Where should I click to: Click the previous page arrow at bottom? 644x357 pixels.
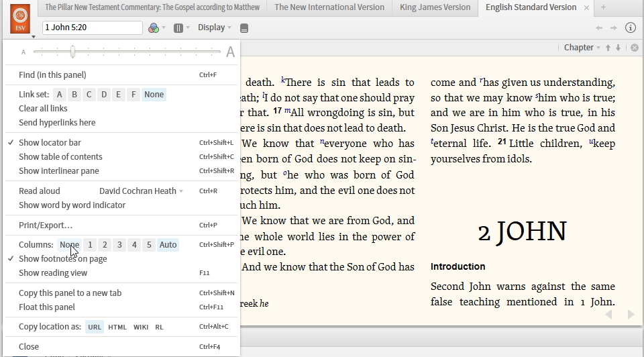pyautogui.click(x=608, y=315)
